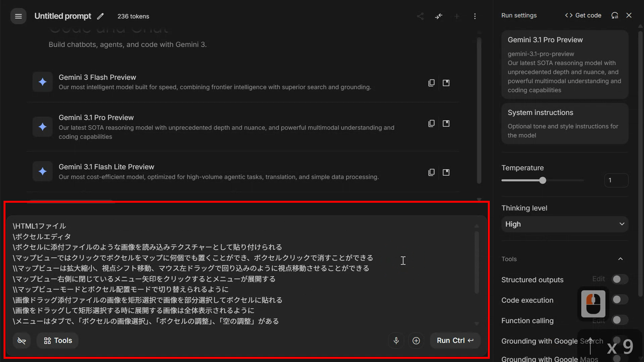This screenshot has height=362, width=644.
Task: Click the 236 tokens counter
Action: [133, 16]
